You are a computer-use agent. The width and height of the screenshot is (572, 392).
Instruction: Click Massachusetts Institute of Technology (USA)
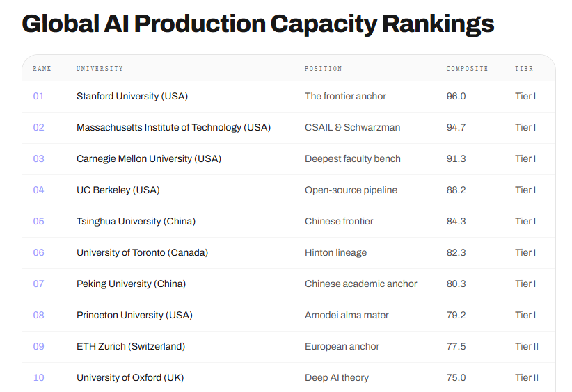(174, 127)
